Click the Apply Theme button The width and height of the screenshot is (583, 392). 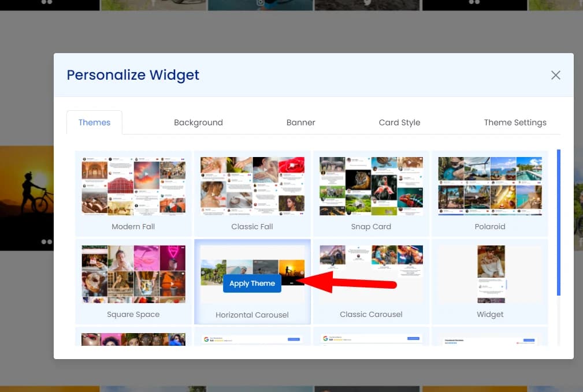[x=252, y=283]
